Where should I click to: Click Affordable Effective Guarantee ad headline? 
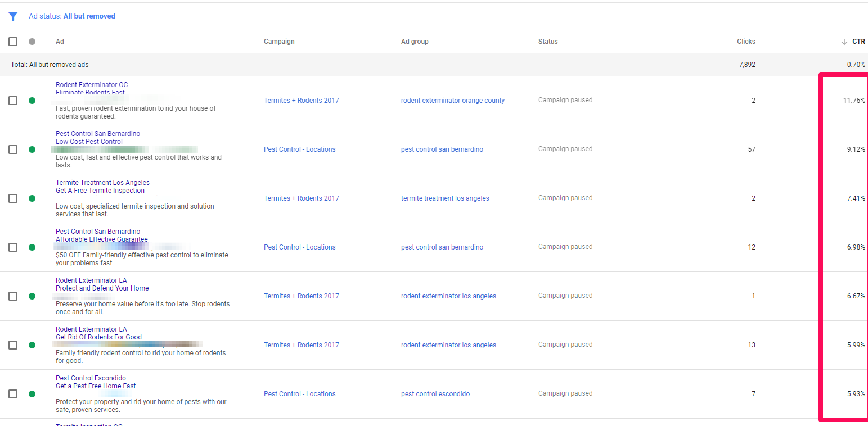coord(102,239)
